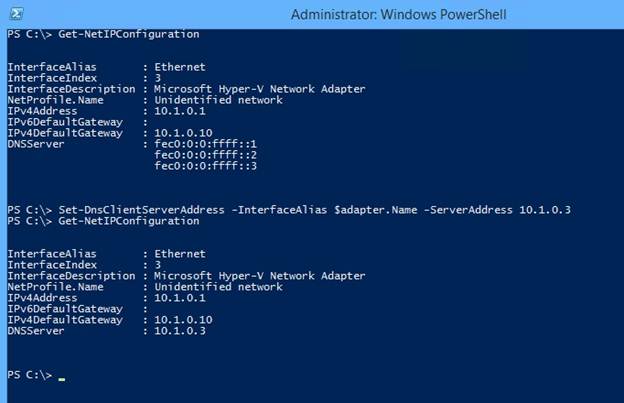The width and height of the screenshot is (624, 403).
Task: Click the first Microsoft Hyper-V Network Adapter text
Action: point(259,89)
